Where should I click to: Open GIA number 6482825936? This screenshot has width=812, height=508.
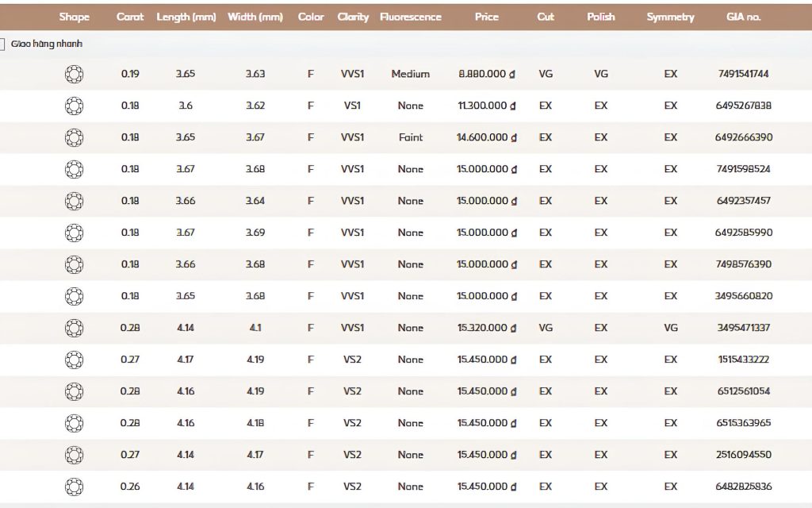(x=744, y=487)
